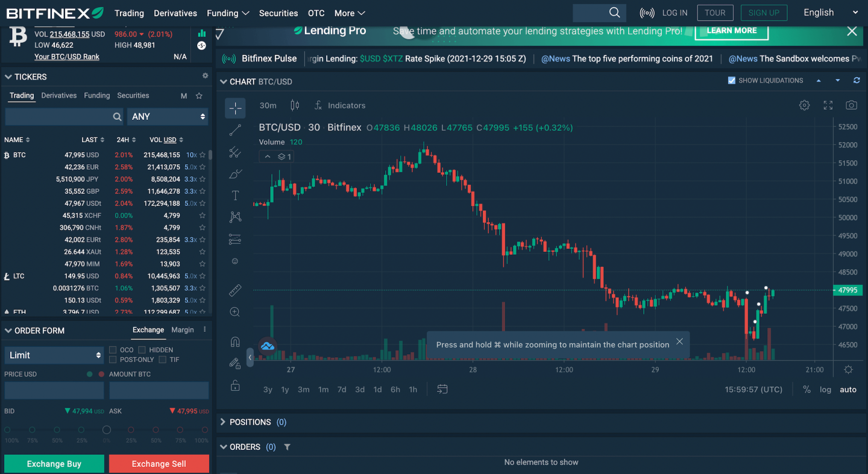Click the Exchange Buy button
868x474 pixels.
point(54,464)
